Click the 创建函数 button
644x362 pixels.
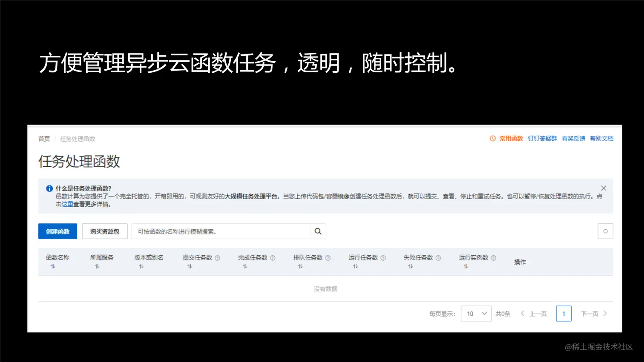[x=57, y=231]
